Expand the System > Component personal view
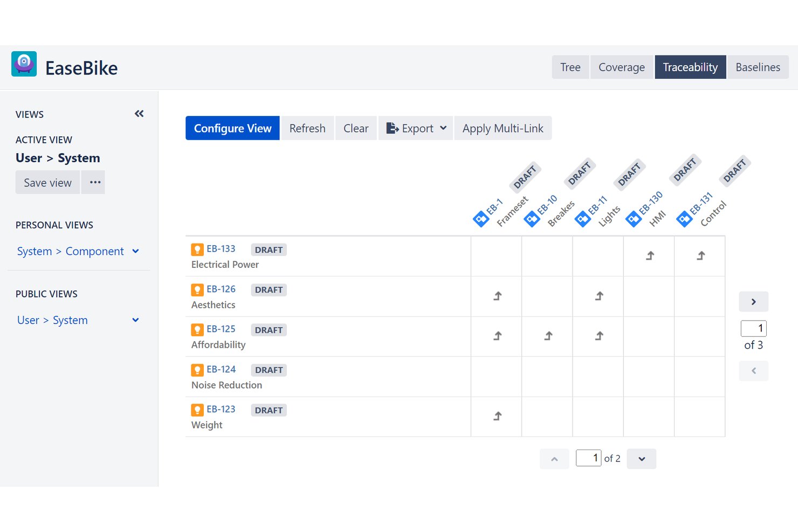Viewport: 798px width, 532px height. point(136,251)
